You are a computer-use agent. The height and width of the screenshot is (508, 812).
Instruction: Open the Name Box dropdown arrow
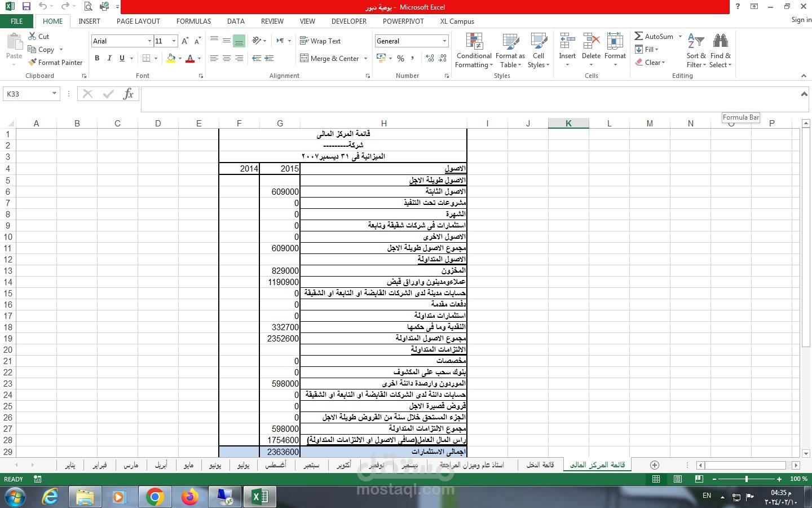(x=54, y=94)
